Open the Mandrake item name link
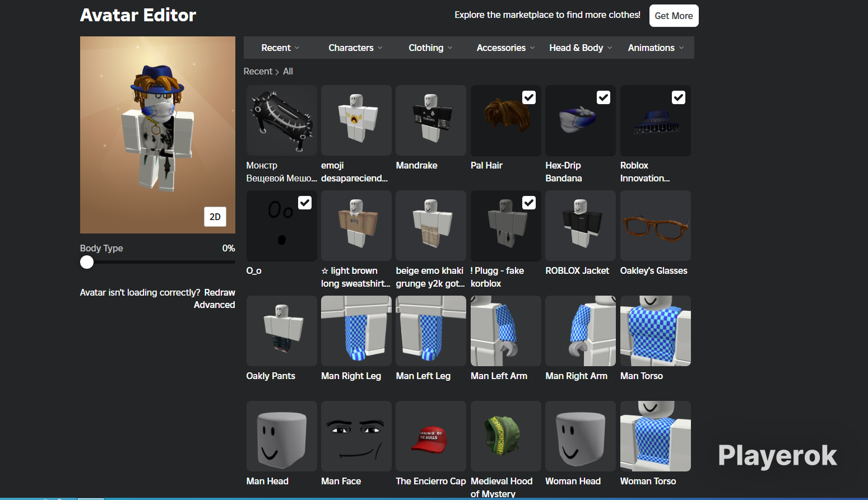 pos(416,165)
